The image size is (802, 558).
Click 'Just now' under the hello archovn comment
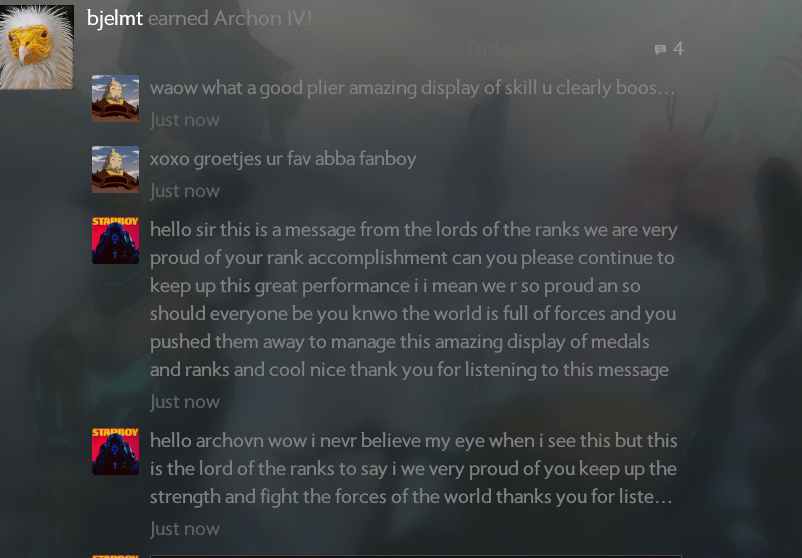(x=185, y=529)
